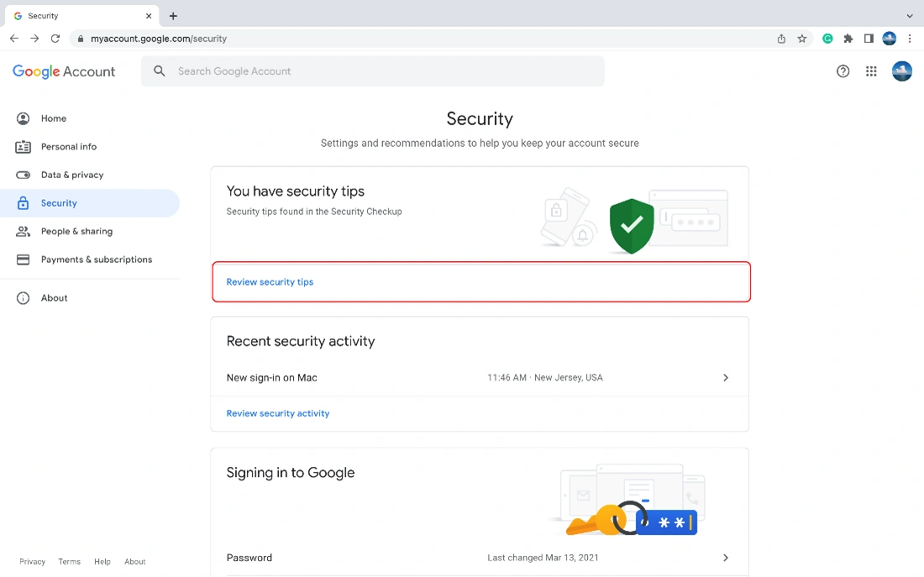Bookmark the page with the star icon
This screenshot has height=577, width=924.
801,39
